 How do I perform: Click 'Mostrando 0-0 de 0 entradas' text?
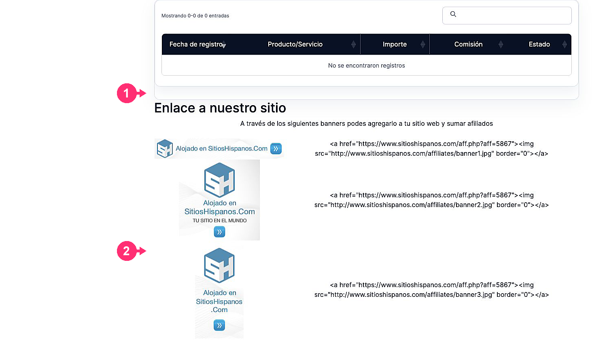195,16
